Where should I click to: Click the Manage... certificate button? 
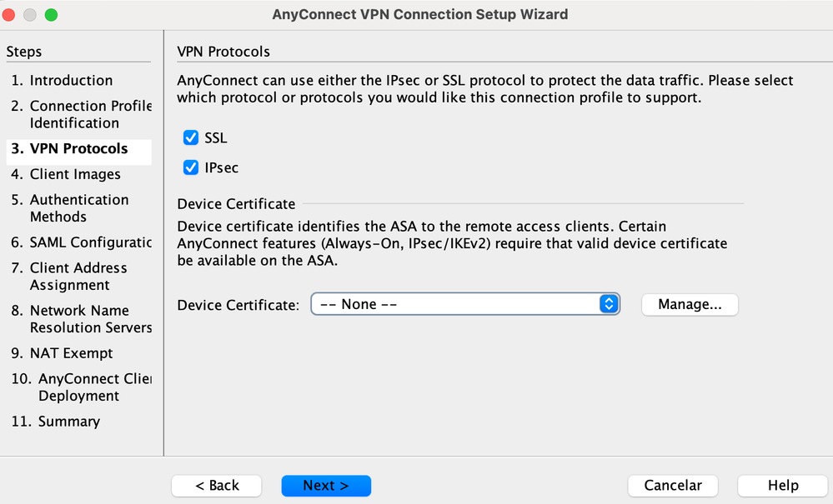pyautogui.click(x=690, y=304)
